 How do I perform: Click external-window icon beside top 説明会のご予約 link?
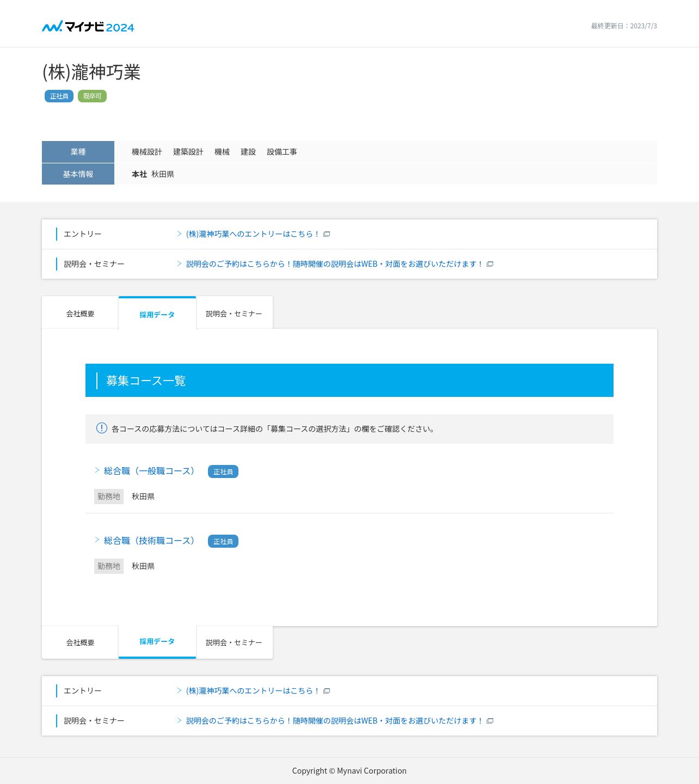pyautogui.click(x=490, y=264)
